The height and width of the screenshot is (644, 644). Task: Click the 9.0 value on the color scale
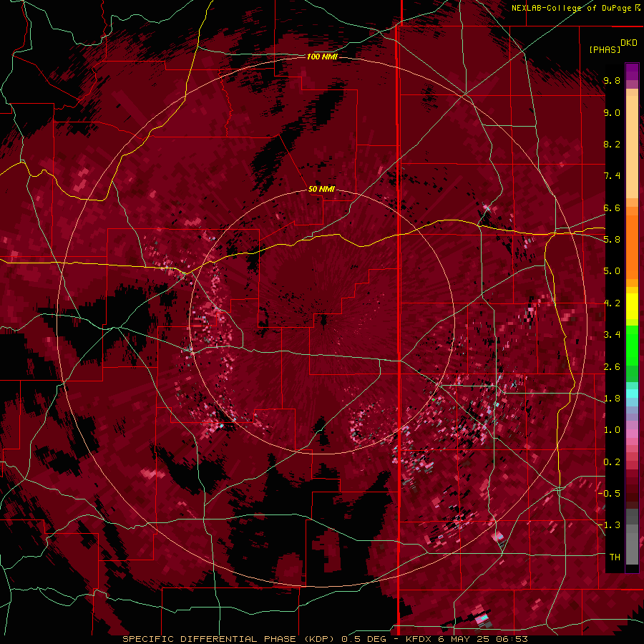[x=612, y=112]
